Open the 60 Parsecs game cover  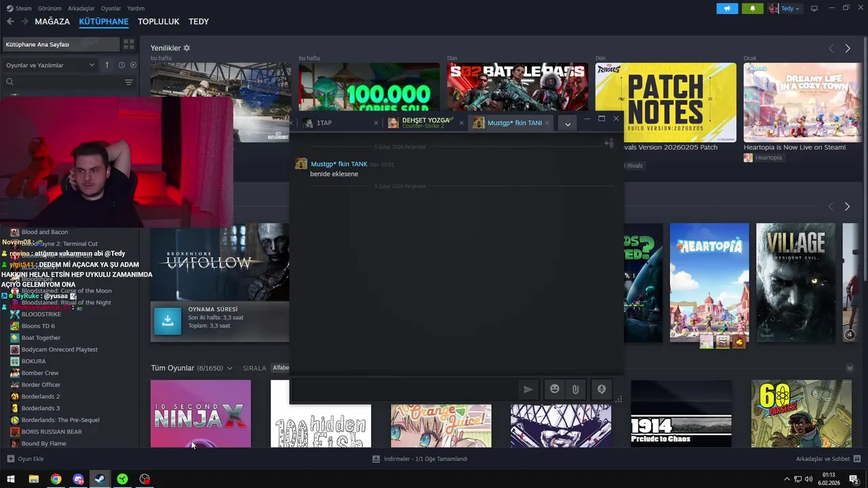pos(801,413)
